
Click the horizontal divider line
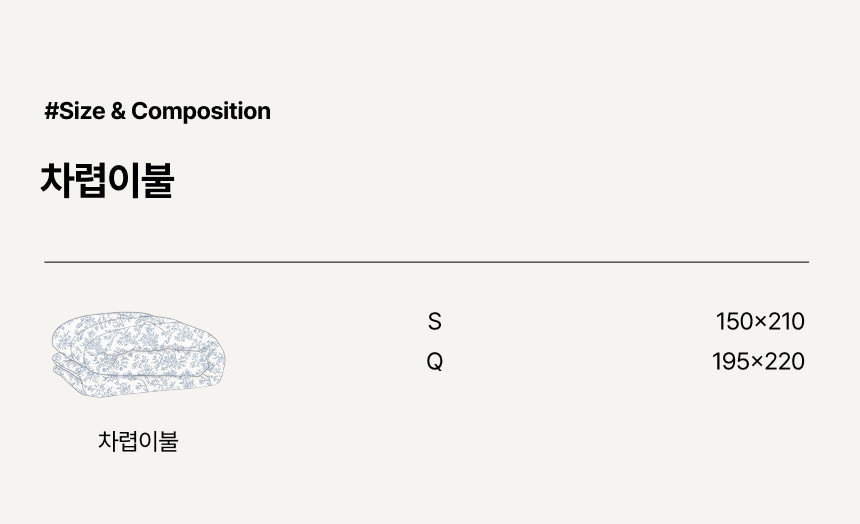point(426,262)
